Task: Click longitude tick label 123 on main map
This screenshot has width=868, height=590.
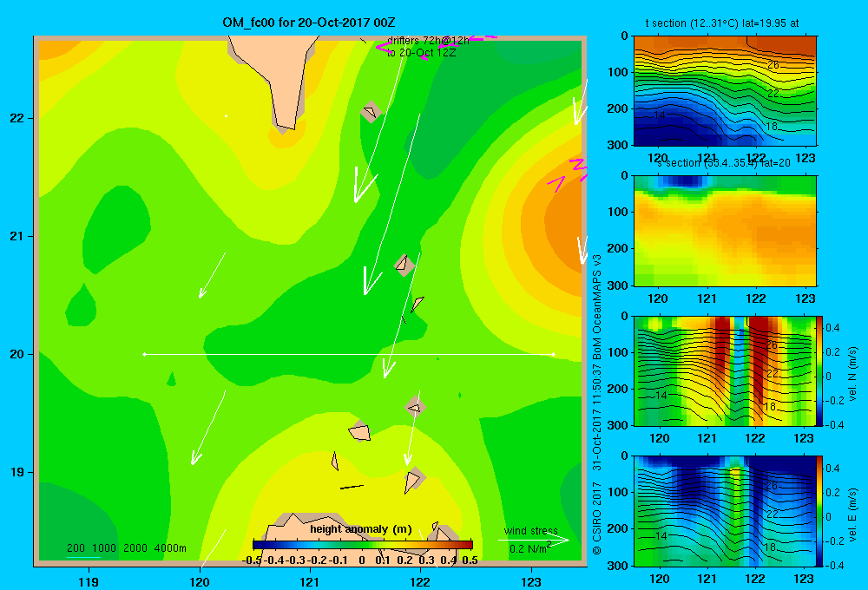Action: 531,581
